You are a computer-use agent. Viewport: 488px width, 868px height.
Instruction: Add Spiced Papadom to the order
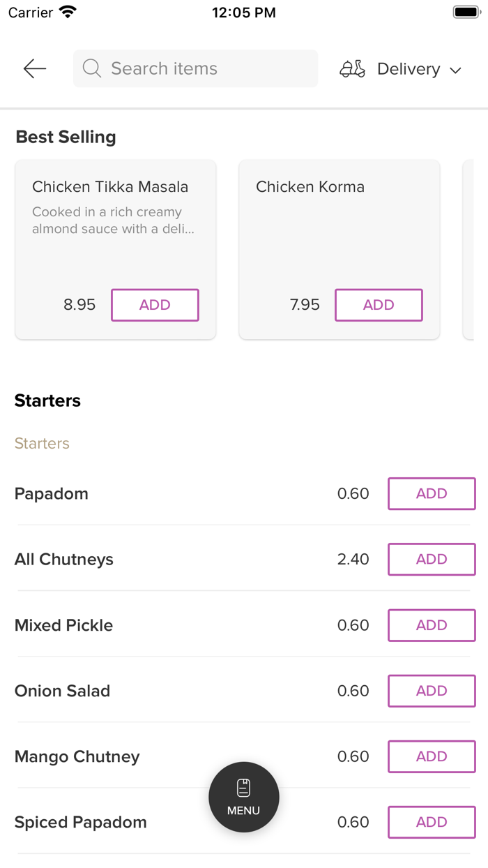432,822
